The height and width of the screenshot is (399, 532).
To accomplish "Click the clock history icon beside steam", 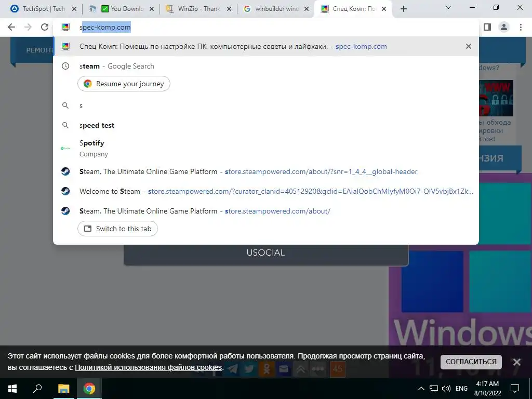I will [x=65, y=66].
